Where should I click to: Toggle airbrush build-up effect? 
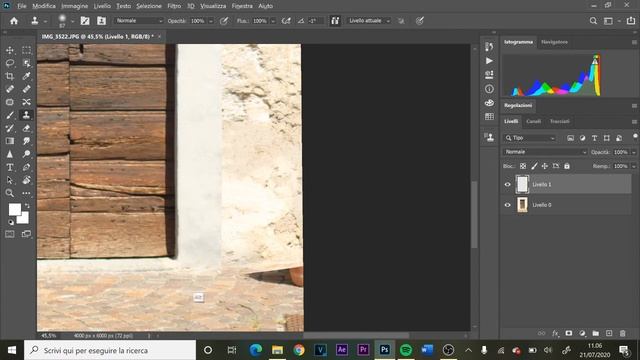[x=286, y=21]
